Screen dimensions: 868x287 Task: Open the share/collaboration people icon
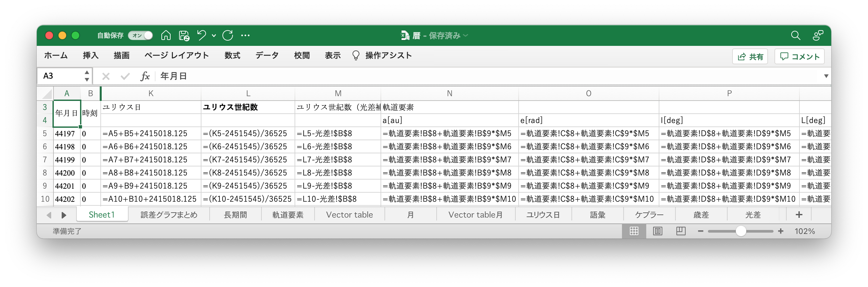click(818, 35)
